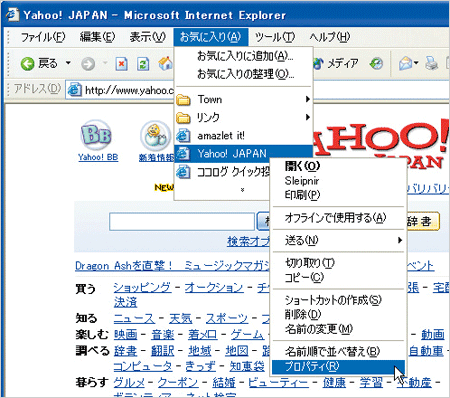Click the Stop loading icon
Image resolution: width=450 pixels, height=398 pixels.
[121, 63]
